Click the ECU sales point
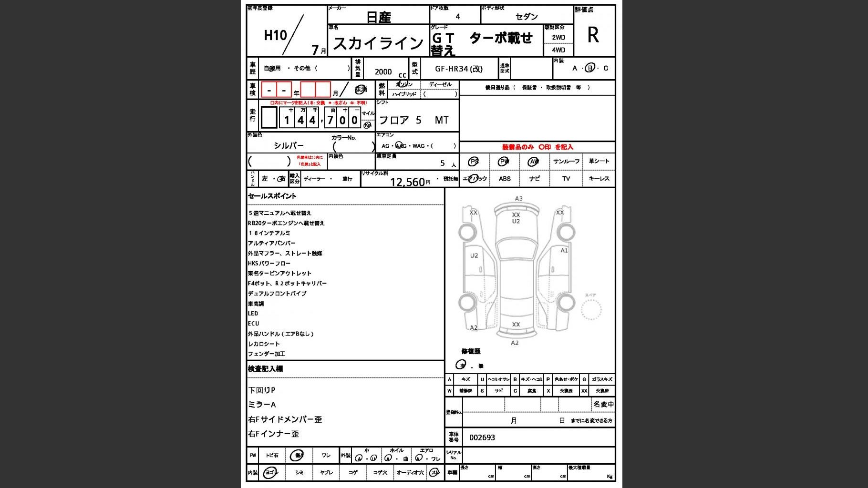 pyautogui.click(x=253, y=324)
